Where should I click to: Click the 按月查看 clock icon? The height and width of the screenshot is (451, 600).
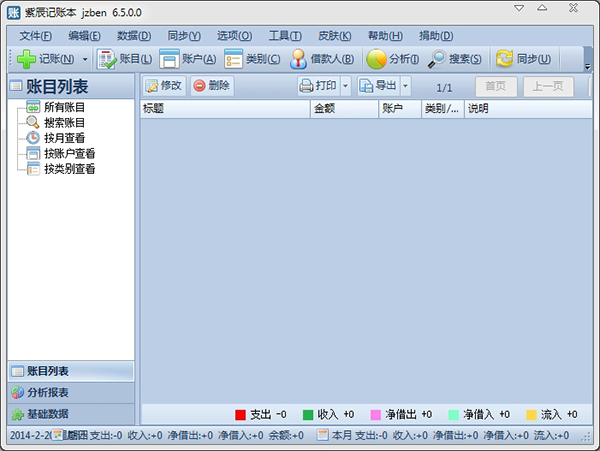33,137
